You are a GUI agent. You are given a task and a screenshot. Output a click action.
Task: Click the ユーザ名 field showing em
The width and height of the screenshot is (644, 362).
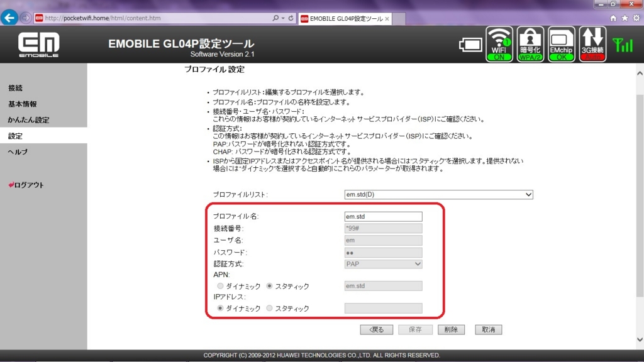point(383,240)
